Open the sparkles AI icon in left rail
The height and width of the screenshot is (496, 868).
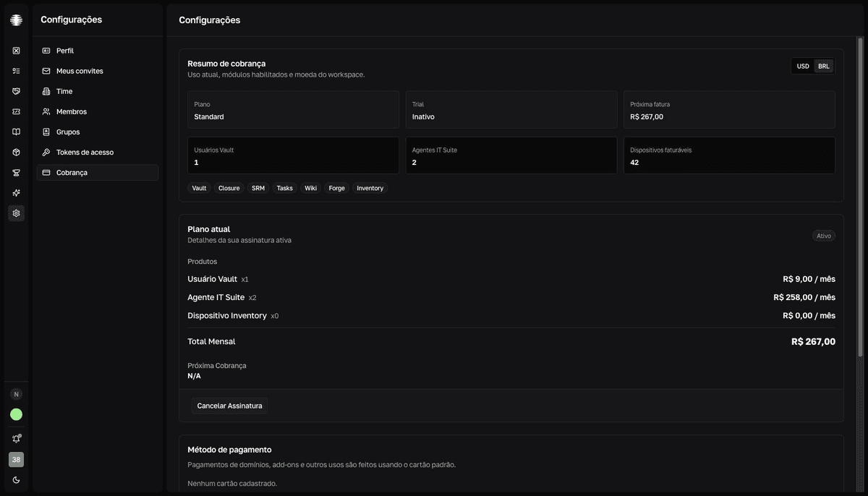[16, 192]
